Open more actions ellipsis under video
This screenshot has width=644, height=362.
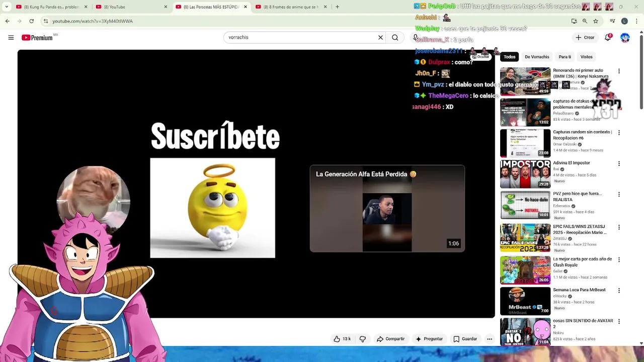pos(489,339)
